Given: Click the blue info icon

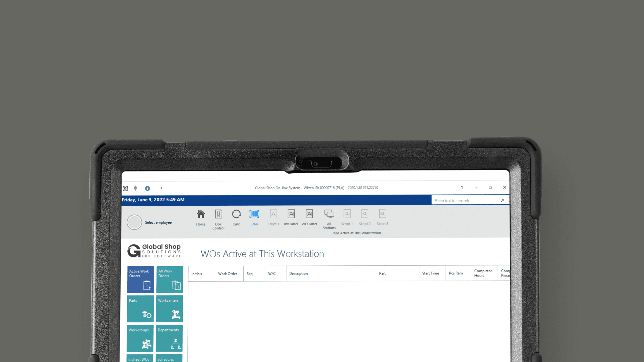Looking at the screenshot, I should [148, 188].
